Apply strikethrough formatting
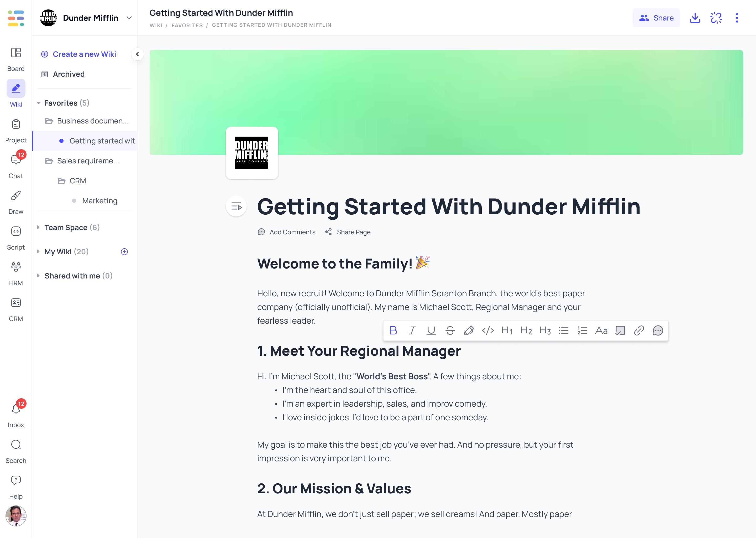 (x=450, y=330)
